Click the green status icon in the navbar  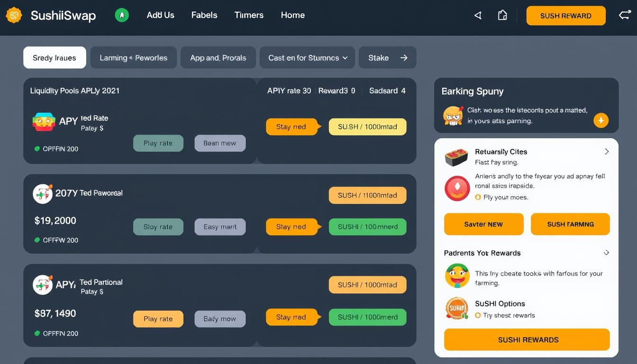pos(122,15)
